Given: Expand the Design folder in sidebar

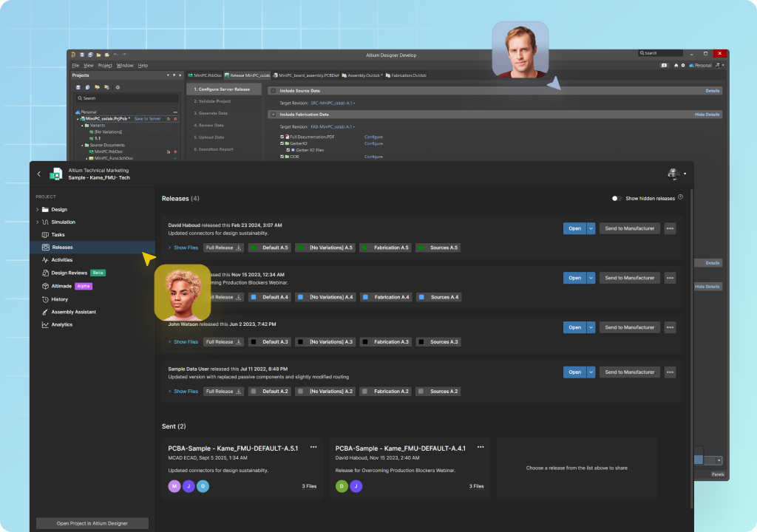Looking at the screenshot, I should [x=38, y=210].
